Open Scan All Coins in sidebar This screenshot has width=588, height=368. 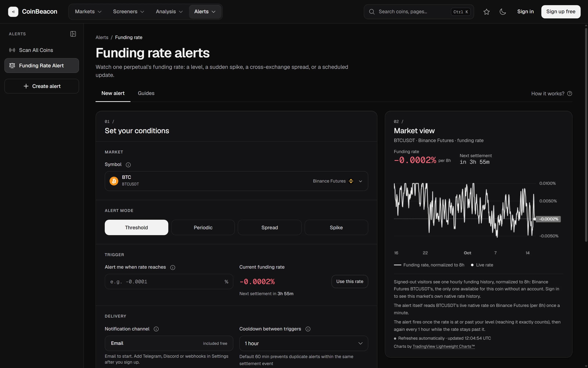click(x=42, y=50)
